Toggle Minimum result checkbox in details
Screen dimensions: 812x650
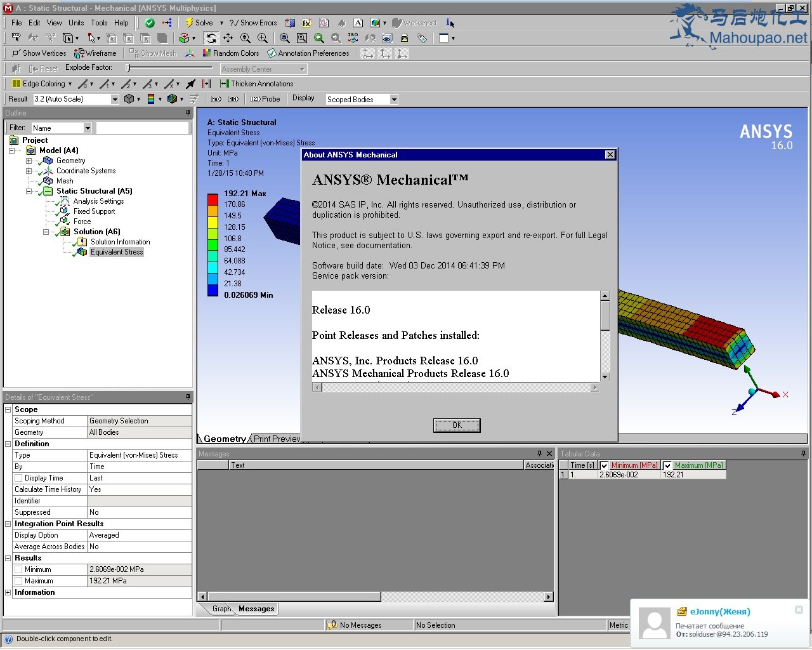(18, 569)
